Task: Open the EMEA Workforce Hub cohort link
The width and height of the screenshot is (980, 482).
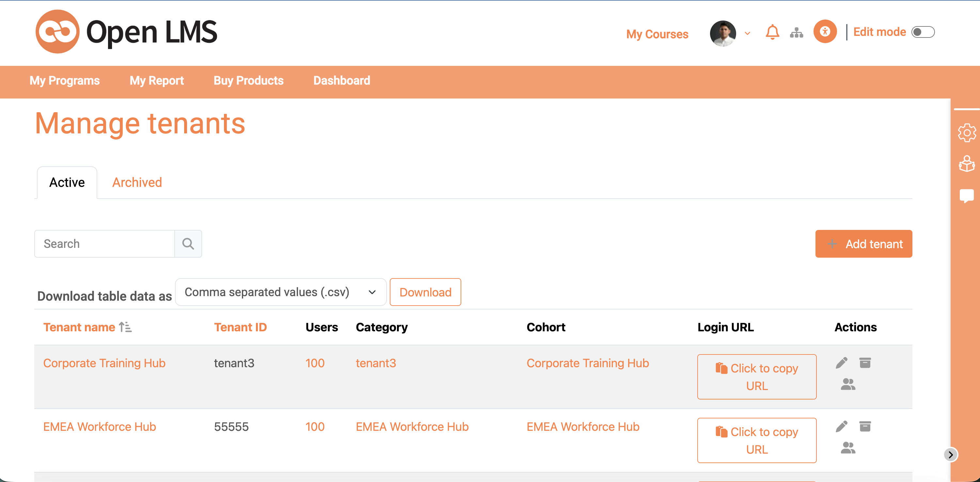Action: [x=583, y=427]
